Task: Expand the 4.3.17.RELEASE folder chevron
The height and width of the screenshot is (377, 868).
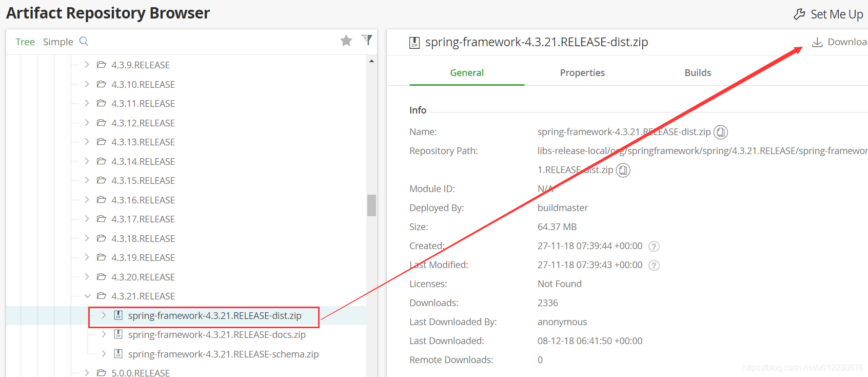Action: pos(87,219)
